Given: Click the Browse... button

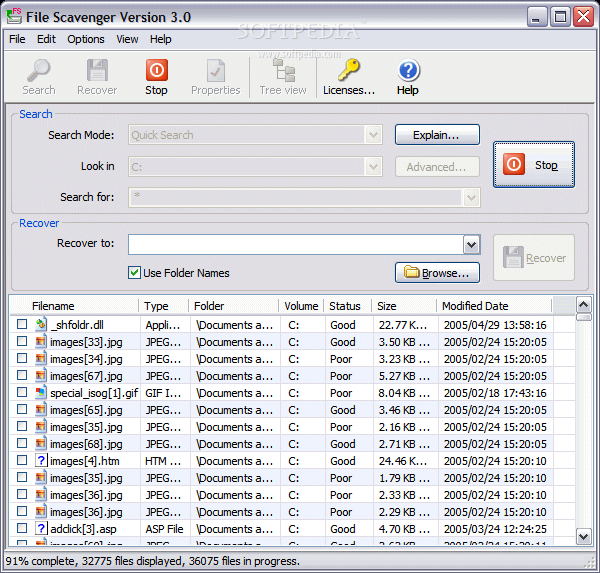Looking at the screenshot, I should [437, 273].
